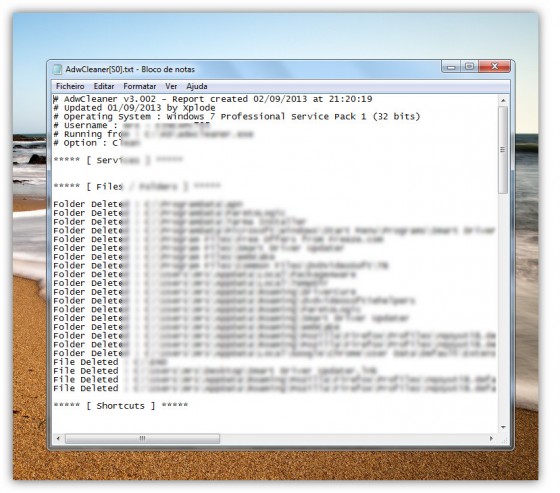Click the horizontal scrollbar left arrow
The image size is (560, 493).
point(58,438)
